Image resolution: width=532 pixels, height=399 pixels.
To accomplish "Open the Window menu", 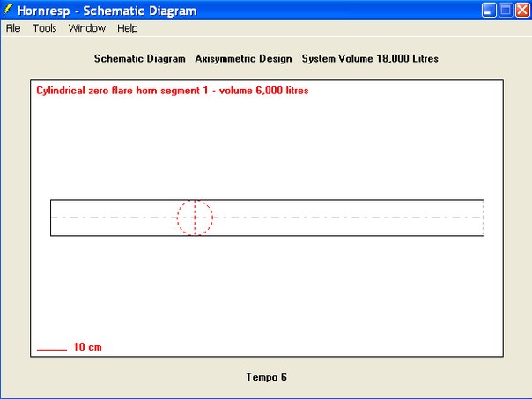I will 87,28.
